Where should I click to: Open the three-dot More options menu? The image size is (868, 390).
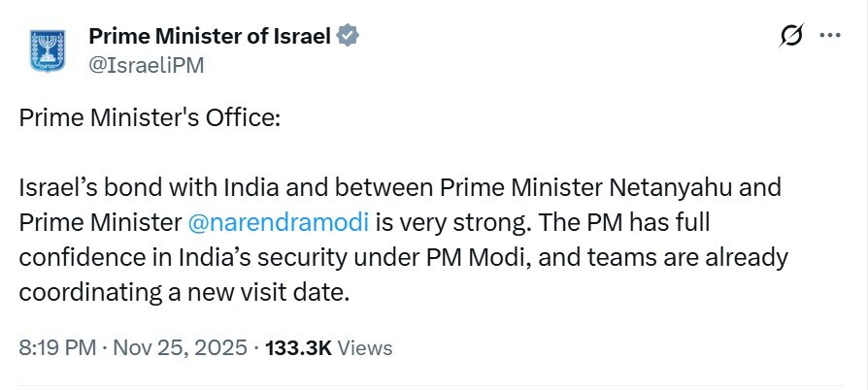tap(830, 37)
